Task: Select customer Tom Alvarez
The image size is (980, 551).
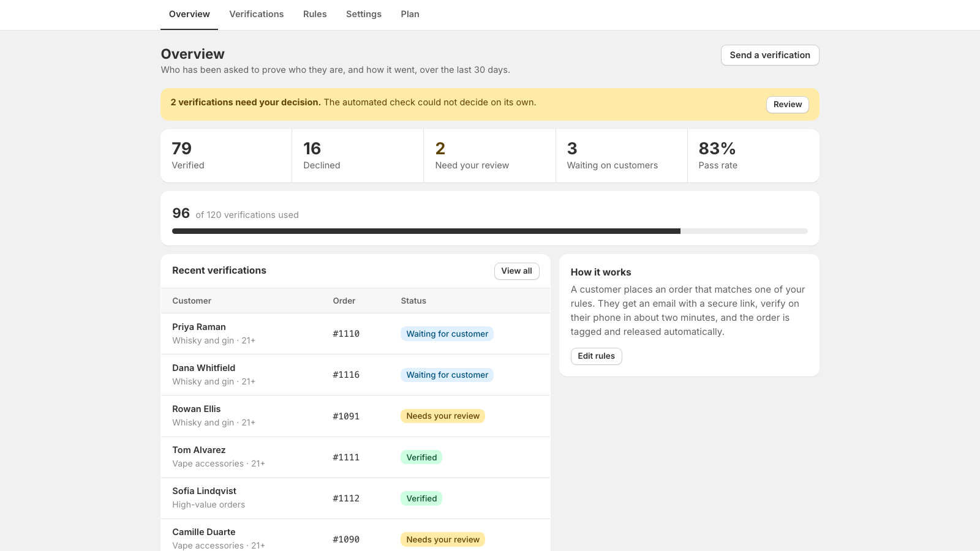Action: click(x=199, y=450)
